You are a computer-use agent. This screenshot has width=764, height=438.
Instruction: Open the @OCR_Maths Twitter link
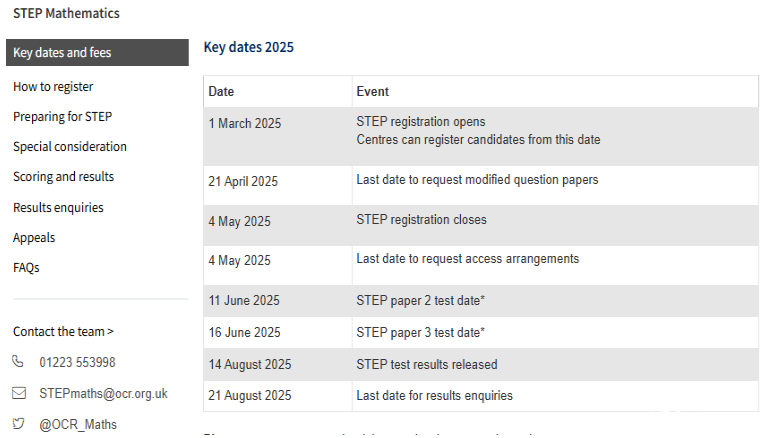click(x=78, y=424)
